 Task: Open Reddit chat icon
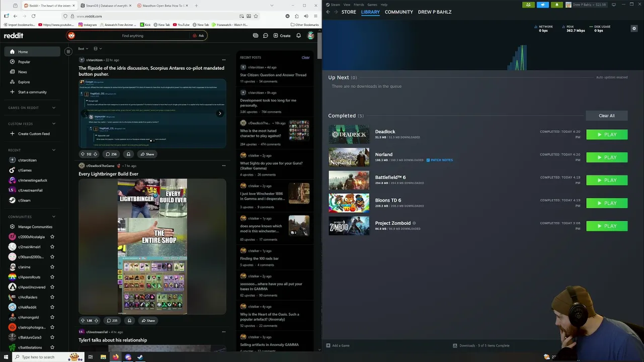click(x=265, y=36)
